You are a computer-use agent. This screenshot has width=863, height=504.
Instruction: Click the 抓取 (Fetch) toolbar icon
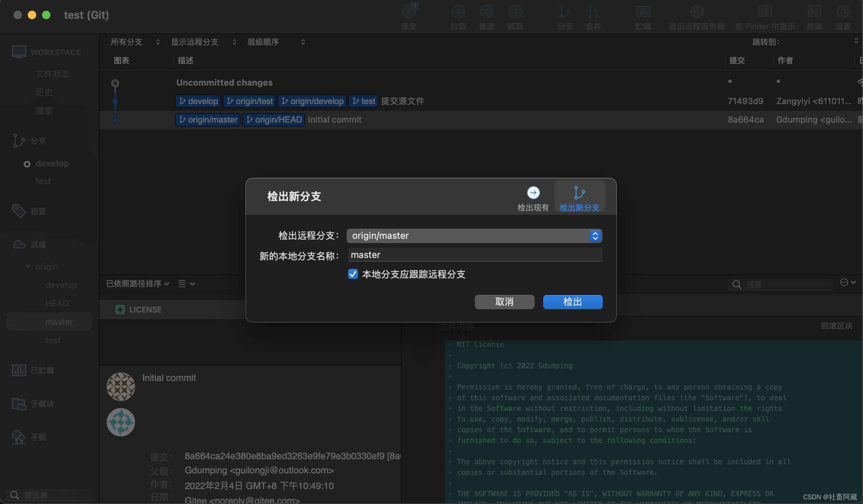point(515,12)
